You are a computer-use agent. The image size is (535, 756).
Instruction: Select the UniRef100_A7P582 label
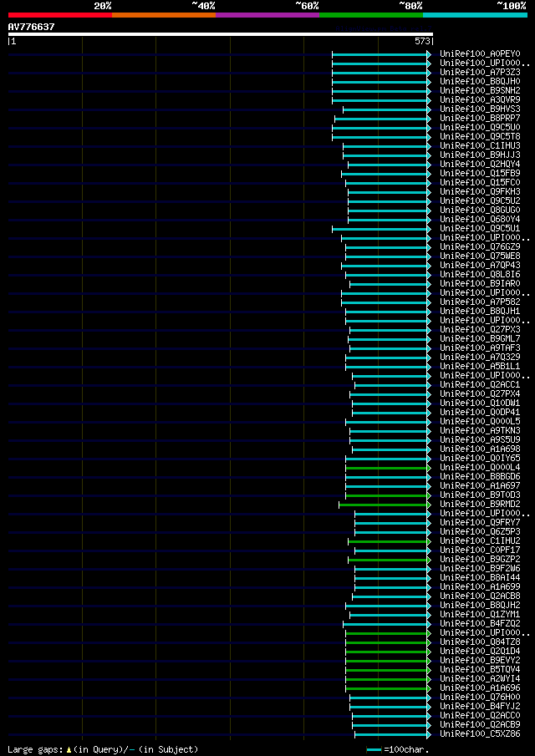(x=480, y=302)
